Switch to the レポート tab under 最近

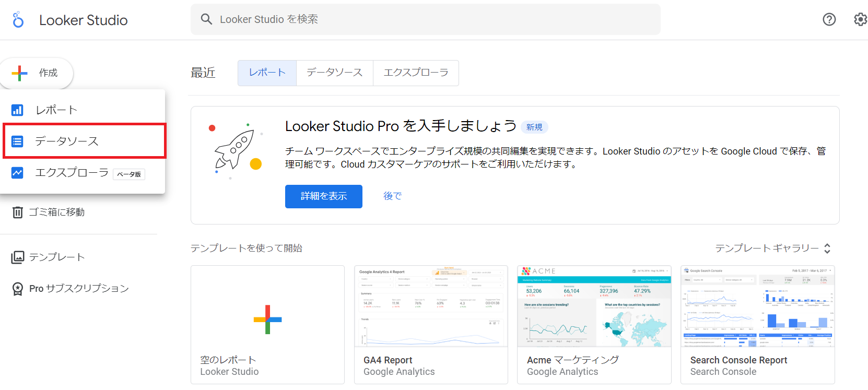pyautogui.click(x=267, y=73)
